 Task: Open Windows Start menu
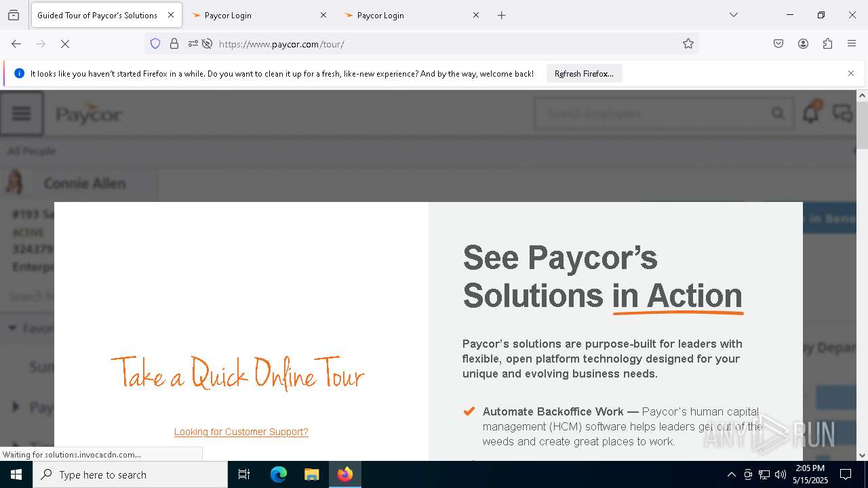[x=16, y=474]
